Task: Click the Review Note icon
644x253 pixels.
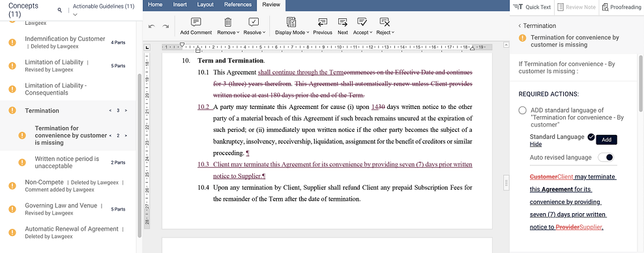Action: [561, 7]
